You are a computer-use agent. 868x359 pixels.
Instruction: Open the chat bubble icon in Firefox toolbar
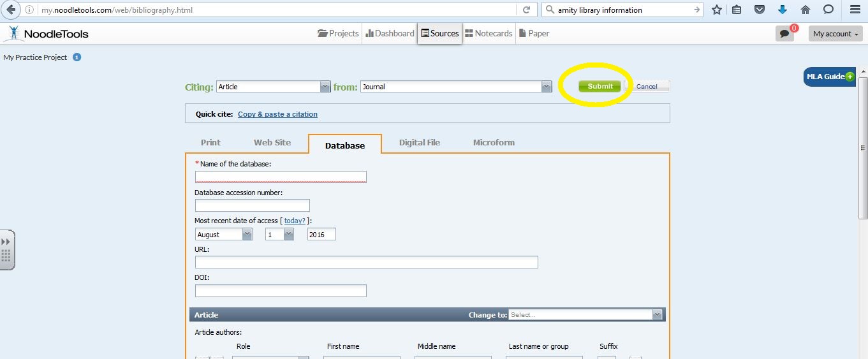[828, 10]
